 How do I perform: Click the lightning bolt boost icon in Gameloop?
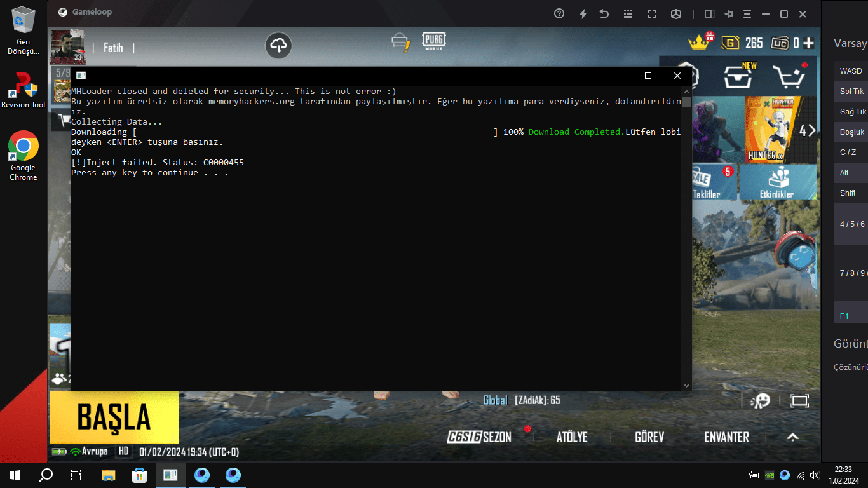point(582,13)
